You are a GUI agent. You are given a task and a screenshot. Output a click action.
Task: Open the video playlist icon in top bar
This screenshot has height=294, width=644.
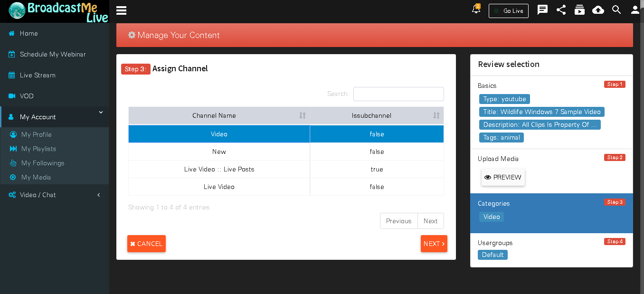coord(579,10)
